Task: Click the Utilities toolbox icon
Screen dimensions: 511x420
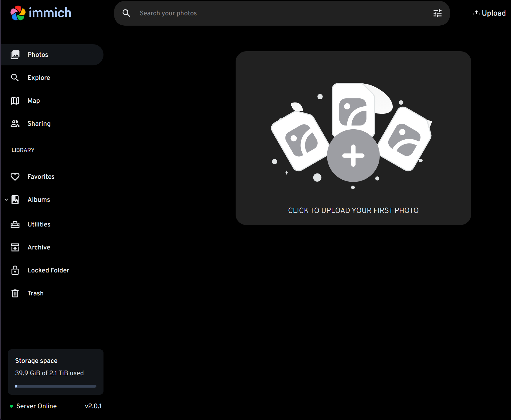Action: (x=15, y=224)
